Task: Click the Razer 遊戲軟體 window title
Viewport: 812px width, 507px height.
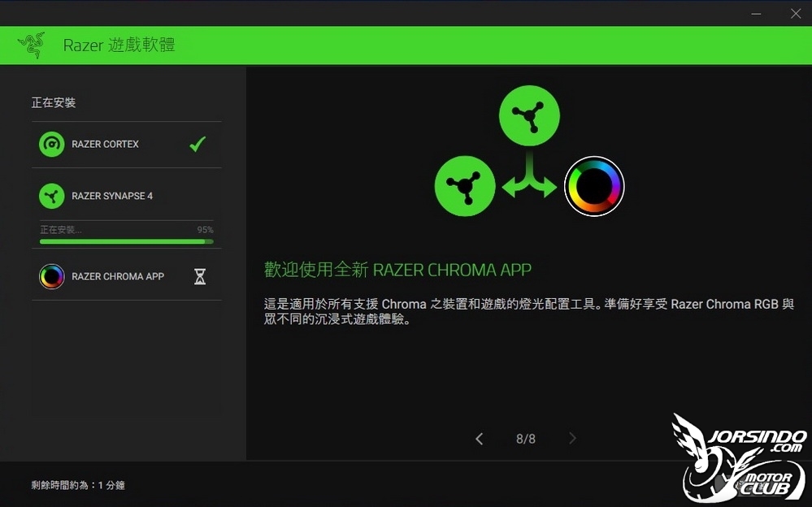Action: 119,45
